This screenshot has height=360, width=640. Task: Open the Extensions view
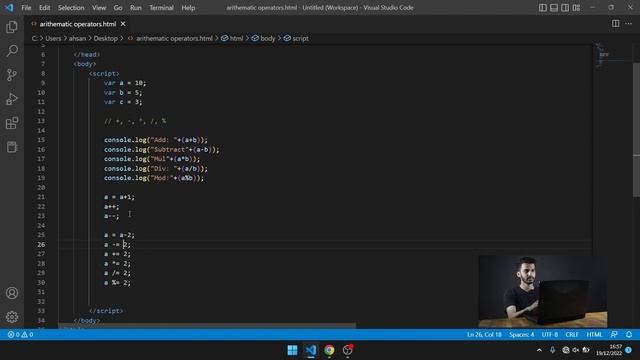click(x=12, y=123)
